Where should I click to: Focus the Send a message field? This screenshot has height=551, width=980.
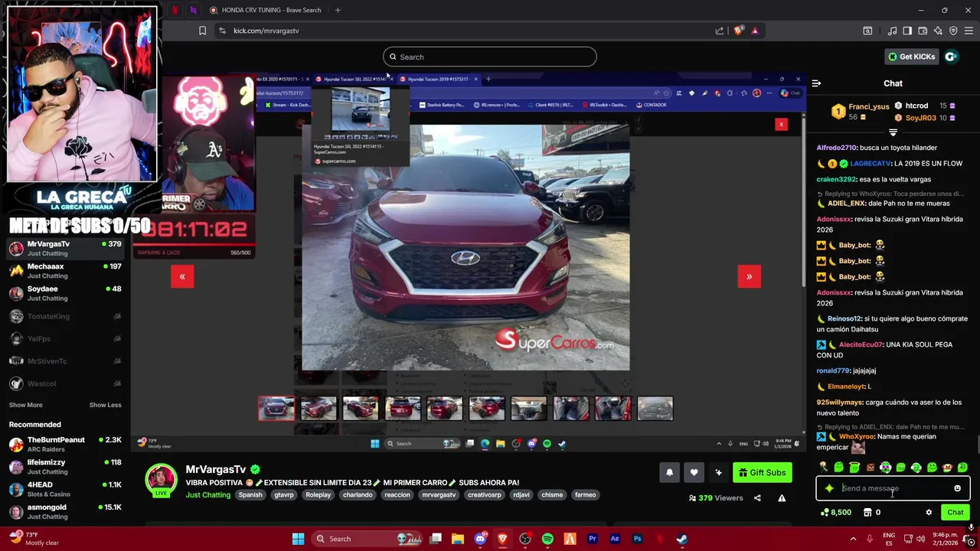coord(893,488)
